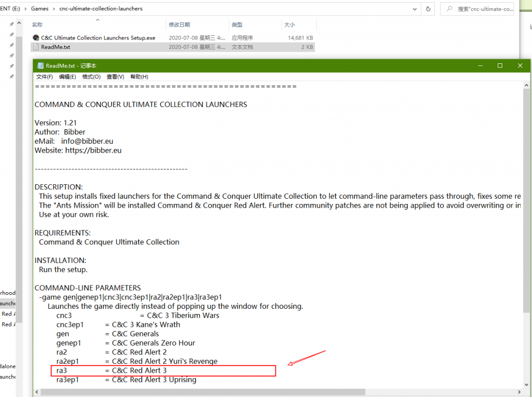Sort files by the 类型 column

click(x=237, y=25)
